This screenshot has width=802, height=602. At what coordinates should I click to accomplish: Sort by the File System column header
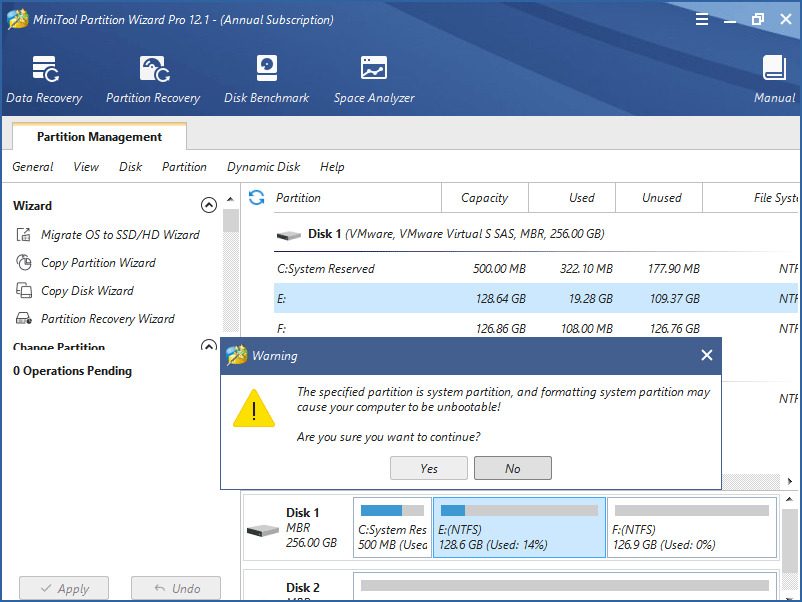coord(751,198)
